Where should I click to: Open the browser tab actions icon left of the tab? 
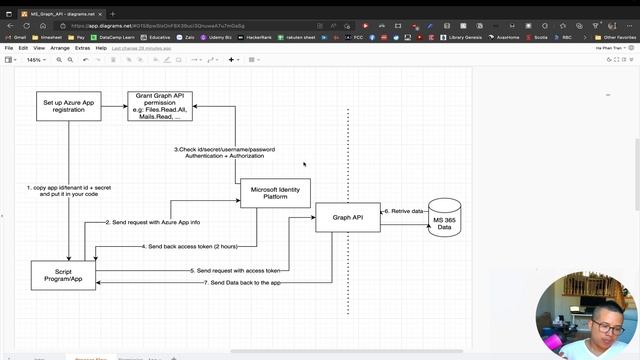click(x=9, y=14)
